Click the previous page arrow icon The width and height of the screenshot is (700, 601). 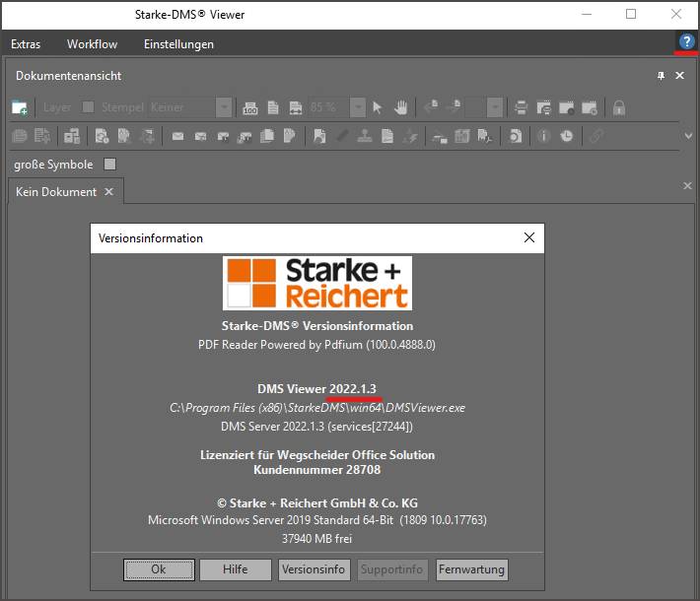431,107
